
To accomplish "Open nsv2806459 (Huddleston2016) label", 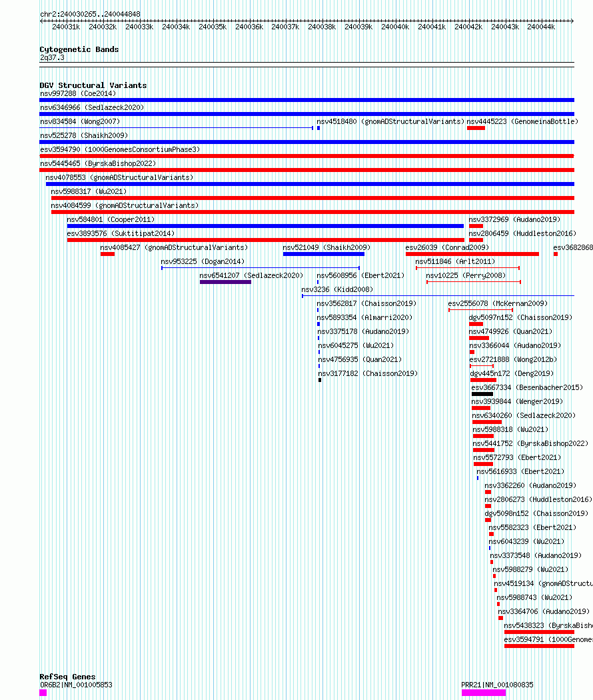I will point(522,233).
